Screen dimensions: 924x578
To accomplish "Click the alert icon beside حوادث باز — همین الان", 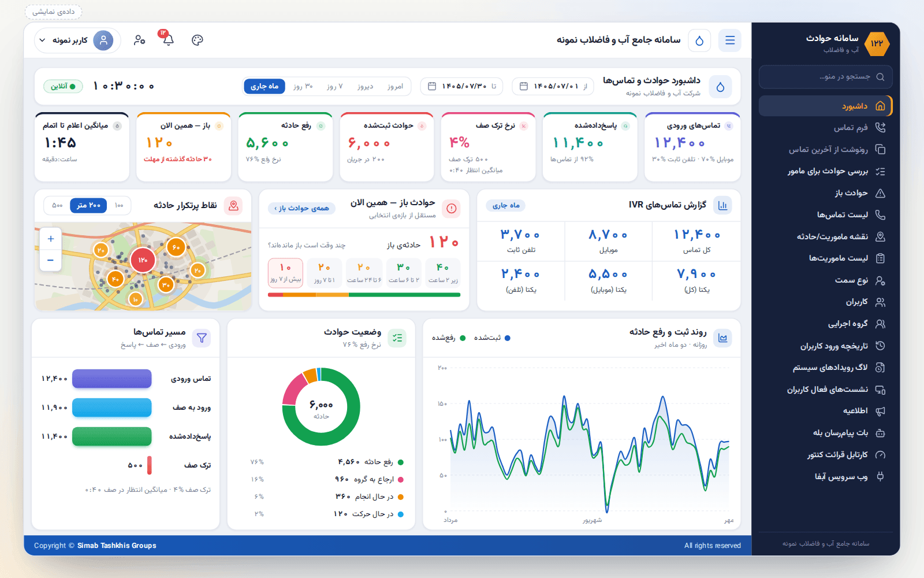I will coord(452,208).
